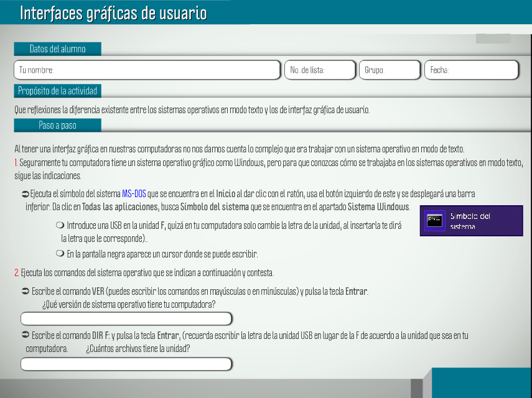Click answer box under the operating system version question
The height and width of the screenshot is (398, 532).
[126, 319]
